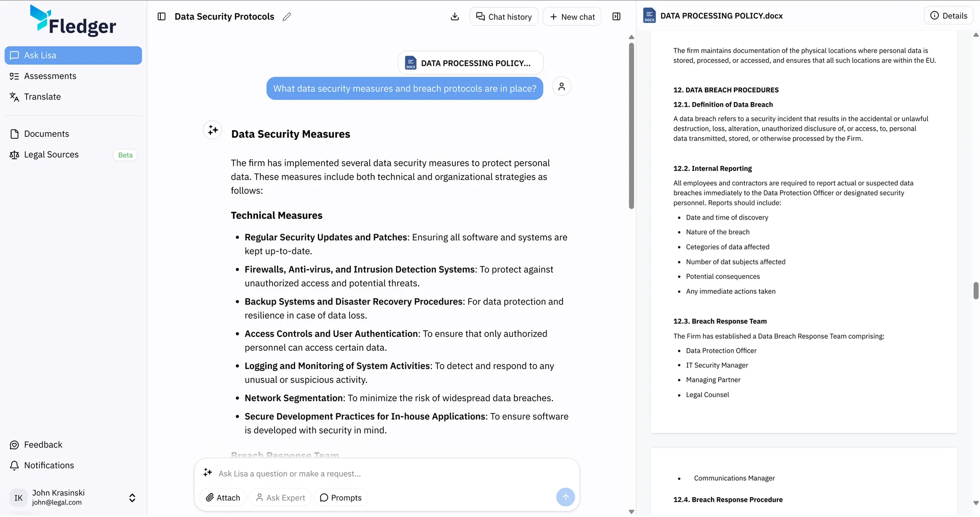Click Communications Manager list item

coord(734,478)
